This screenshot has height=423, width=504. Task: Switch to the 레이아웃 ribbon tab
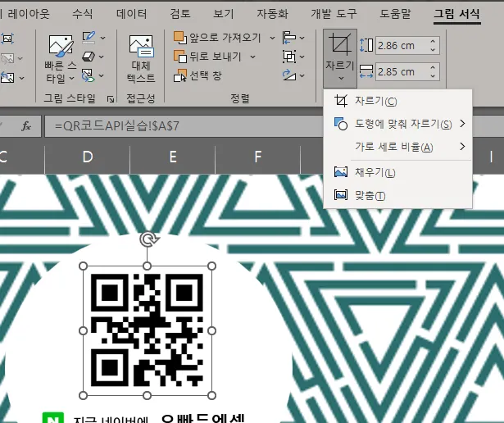(x=29, y=14)
